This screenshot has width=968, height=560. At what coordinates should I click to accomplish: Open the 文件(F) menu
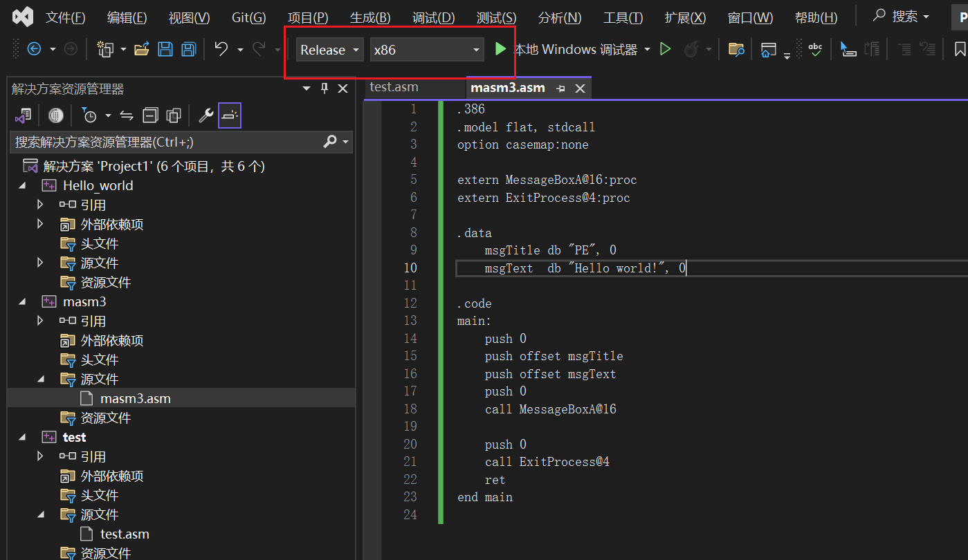(x=66, y=17)
